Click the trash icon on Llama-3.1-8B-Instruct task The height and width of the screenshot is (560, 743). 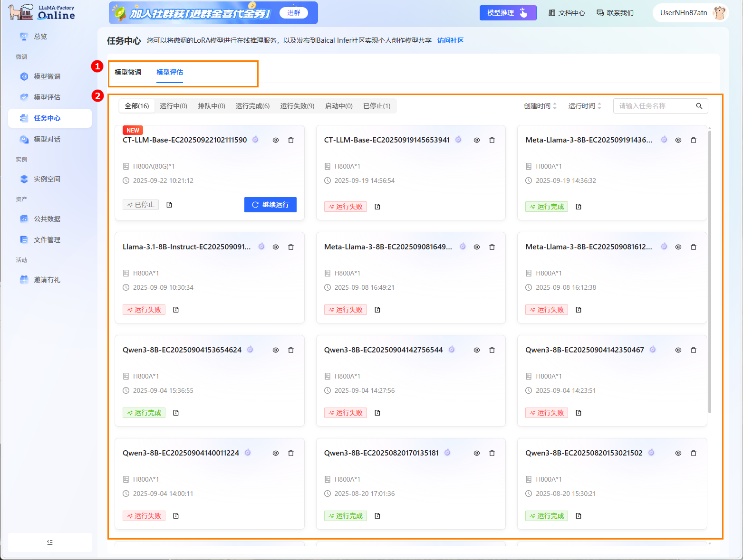click(x=291, y=247)
